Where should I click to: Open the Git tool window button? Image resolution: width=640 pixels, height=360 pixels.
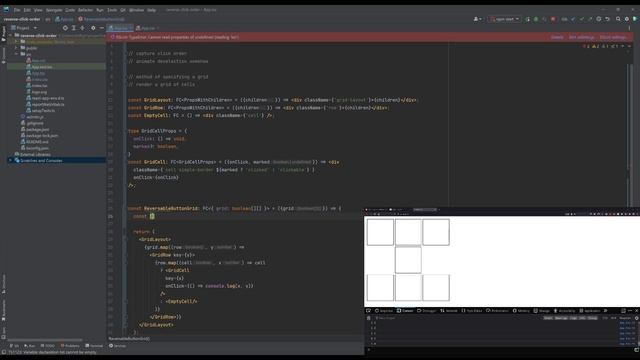[x=14, y=346]
